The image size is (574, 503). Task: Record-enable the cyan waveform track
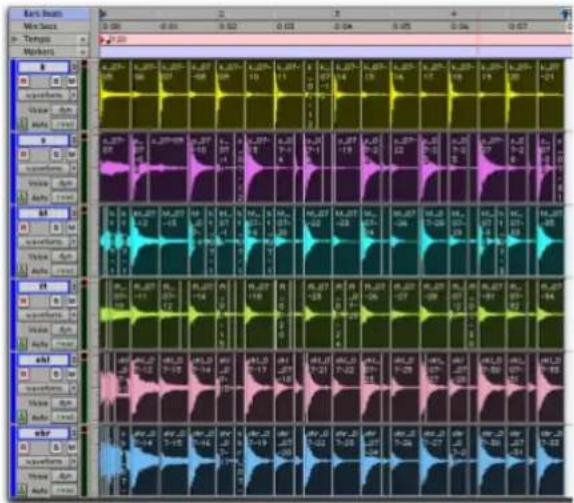tap(24, 227)
